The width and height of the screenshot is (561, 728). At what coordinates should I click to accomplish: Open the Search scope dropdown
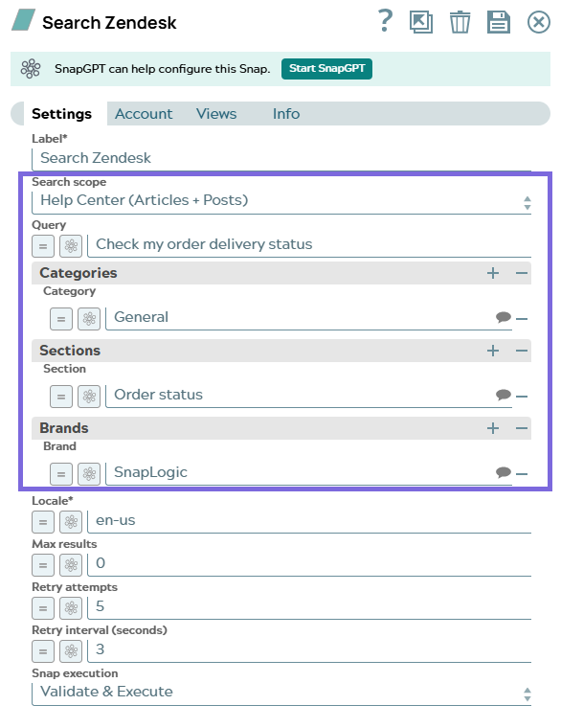(x=281, y=201)
